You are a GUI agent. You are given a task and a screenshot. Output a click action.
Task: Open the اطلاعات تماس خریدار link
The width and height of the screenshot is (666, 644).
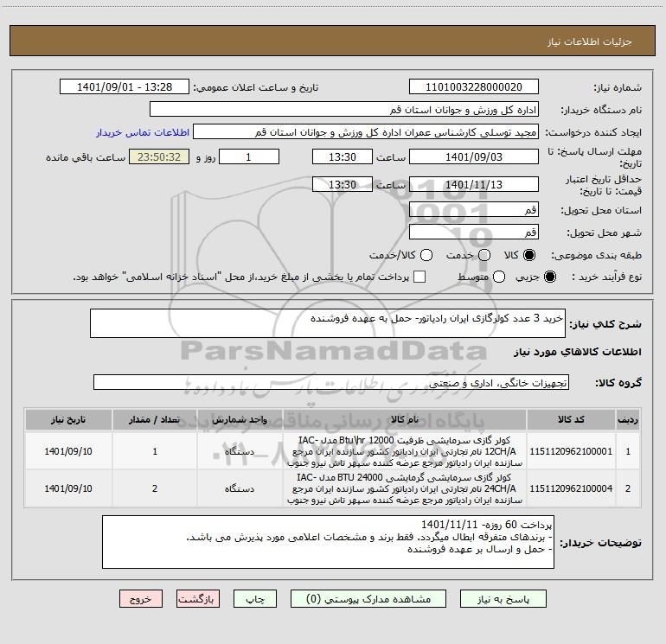(x=143, y=132)
